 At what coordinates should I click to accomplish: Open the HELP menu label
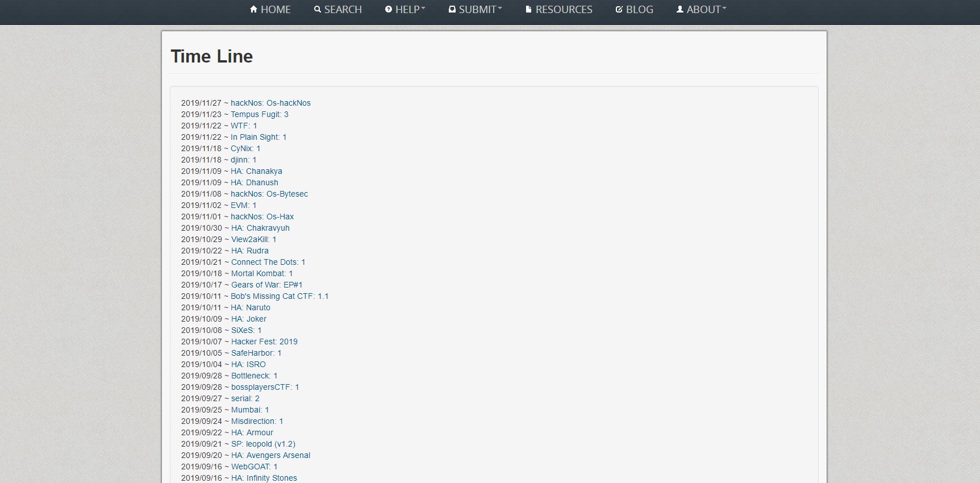pos(407,10)
